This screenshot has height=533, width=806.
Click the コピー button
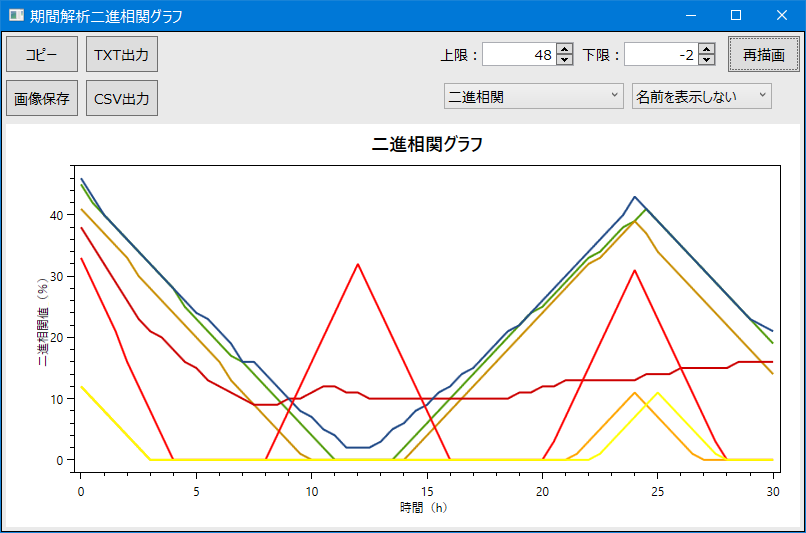[42, 54]
